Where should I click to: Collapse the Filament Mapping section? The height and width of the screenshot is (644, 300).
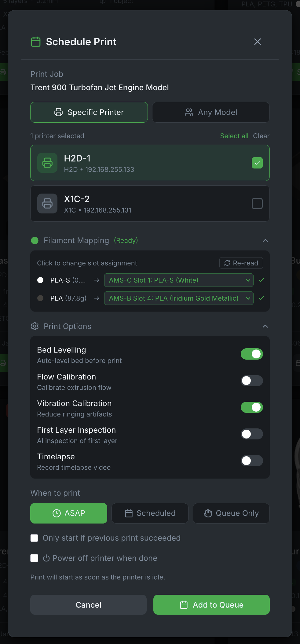coord(265,241)
